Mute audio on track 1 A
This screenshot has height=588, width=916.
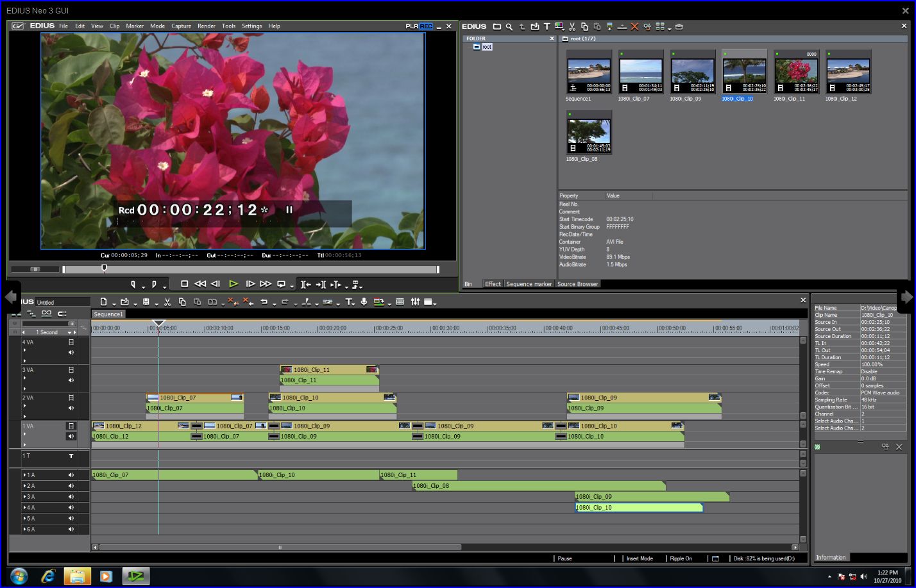(x=71, y=475)
